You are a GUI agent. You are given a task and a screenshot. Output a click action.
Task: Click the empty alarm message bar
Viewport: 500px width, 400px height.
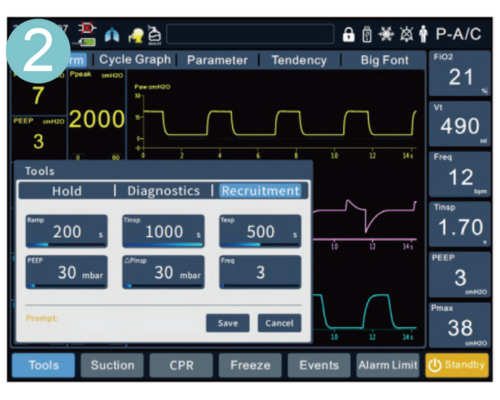pos(250,34)
